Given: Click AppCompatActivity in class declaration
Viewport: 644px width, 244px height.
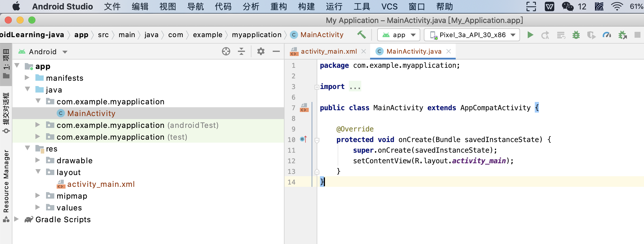Looking at the screenshot, I should point(495,108).
